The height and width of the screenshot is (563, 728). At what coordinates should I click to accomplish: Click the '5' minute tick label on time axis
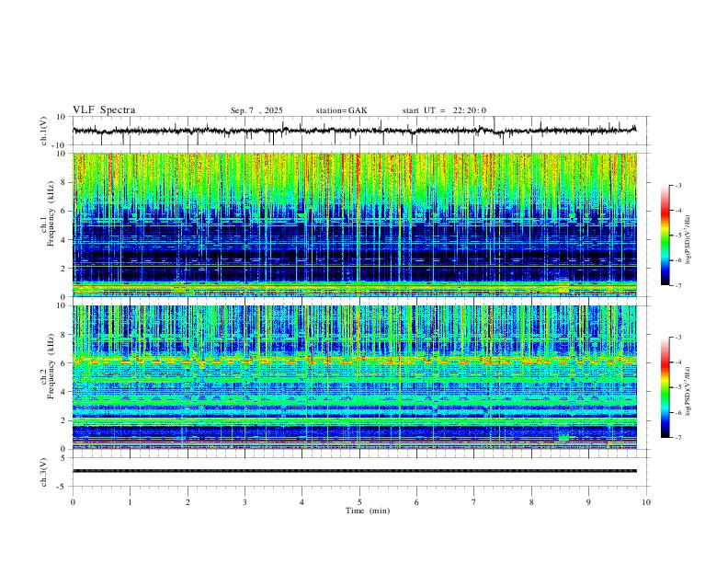(x=358, y=502)
